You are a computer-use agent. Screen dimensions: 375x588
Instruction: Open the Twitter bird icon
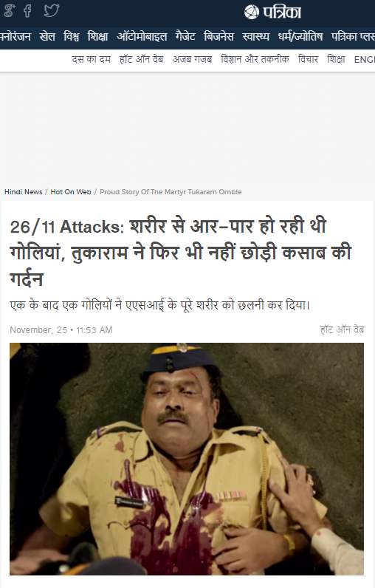52,10
